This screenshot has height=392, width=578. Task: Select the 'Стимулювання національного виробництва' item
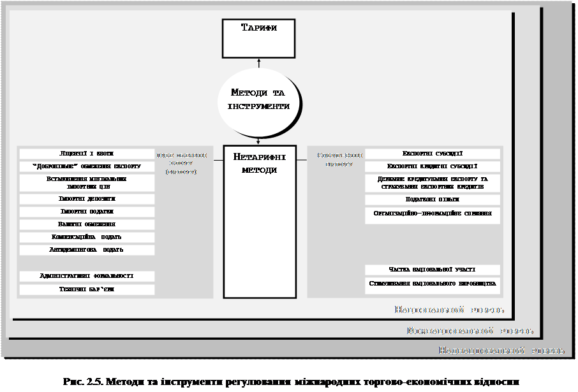[x=433, y=286]
